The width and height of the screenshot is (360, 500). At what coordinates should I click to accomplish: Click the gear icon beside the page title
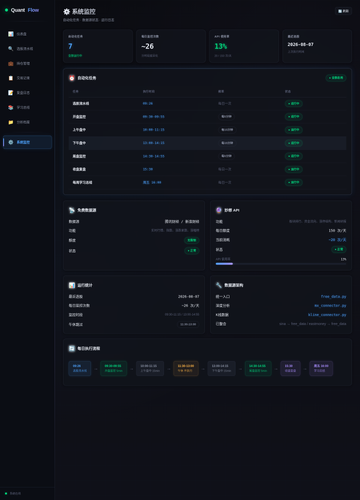67,12
